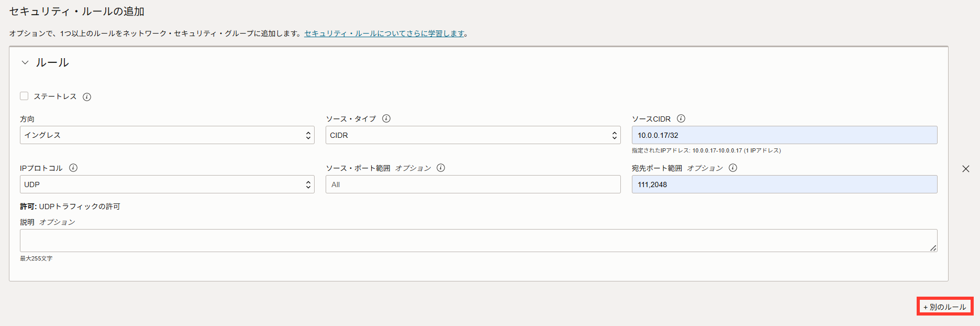Show info icon beside IPプロトコル label

click(x=73, y=168)
